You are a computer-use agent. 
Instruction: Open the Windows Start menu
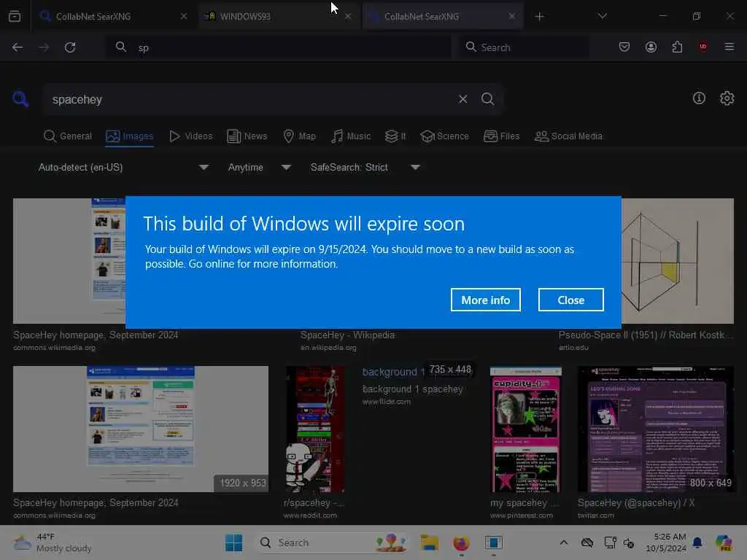tap(233, 542)
